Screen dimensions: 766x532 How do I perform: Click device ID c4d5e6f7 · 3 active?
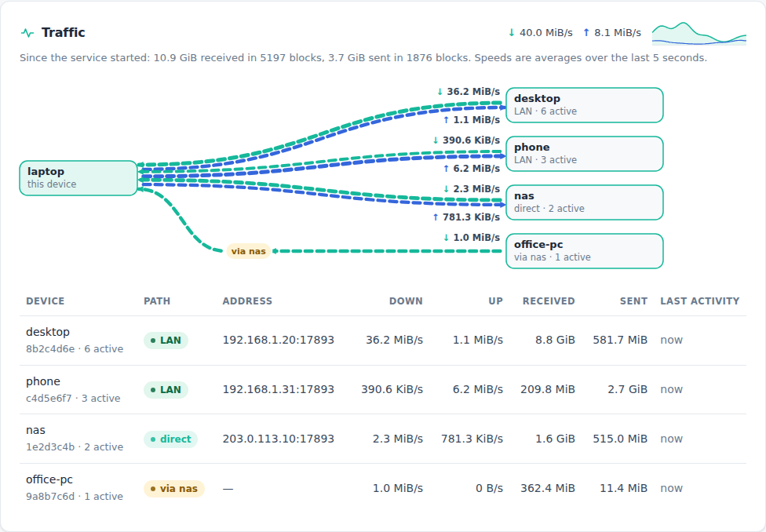pyautogui.click(x=73, y=398)
